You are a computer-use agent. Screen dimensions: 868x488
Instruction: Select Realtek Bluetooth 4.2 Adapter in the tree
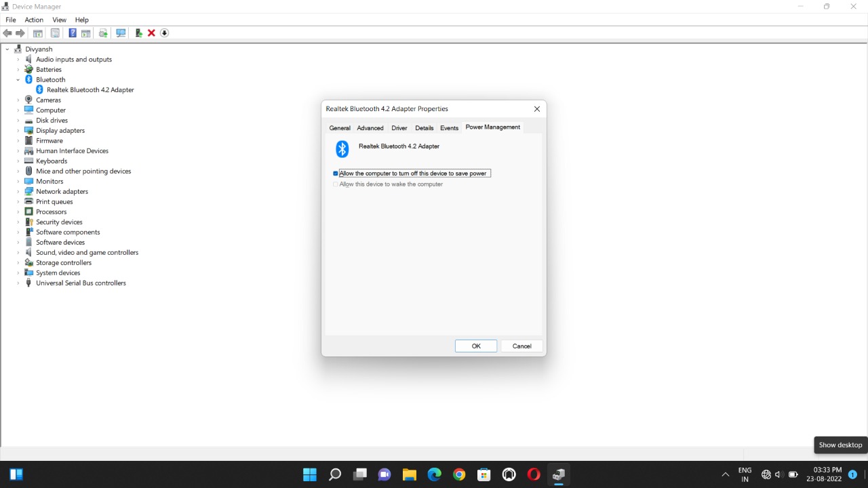tap(90, 89)
